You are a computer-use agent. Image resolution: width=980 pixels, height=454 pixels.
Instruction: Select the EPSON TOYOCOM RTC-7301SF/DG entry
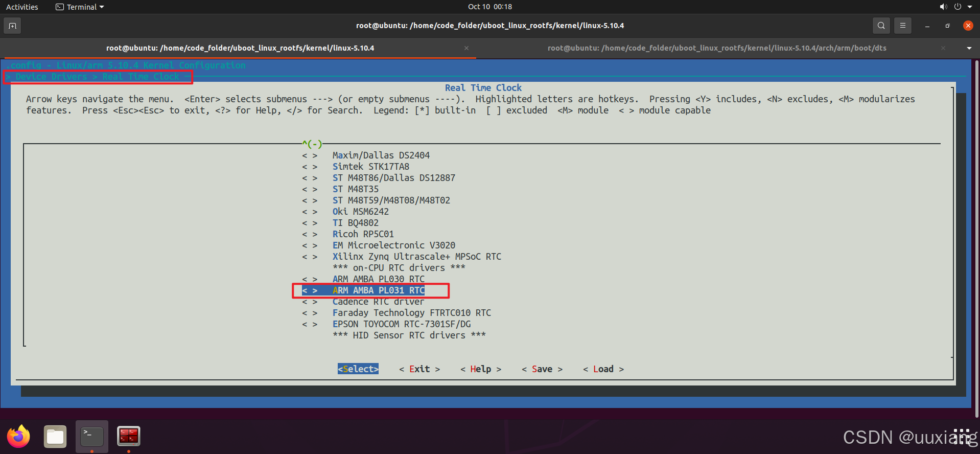pyautogui.click(x=386, y=324)
